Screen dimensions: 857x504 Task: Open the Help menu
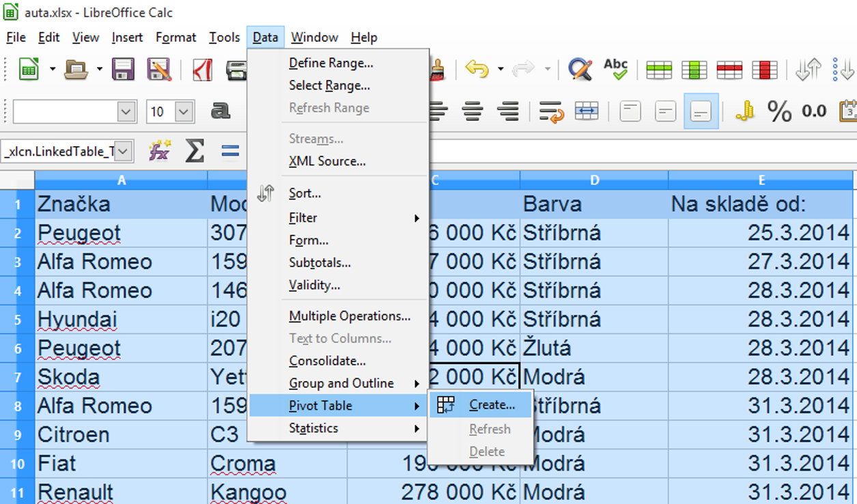pos(364,38)
